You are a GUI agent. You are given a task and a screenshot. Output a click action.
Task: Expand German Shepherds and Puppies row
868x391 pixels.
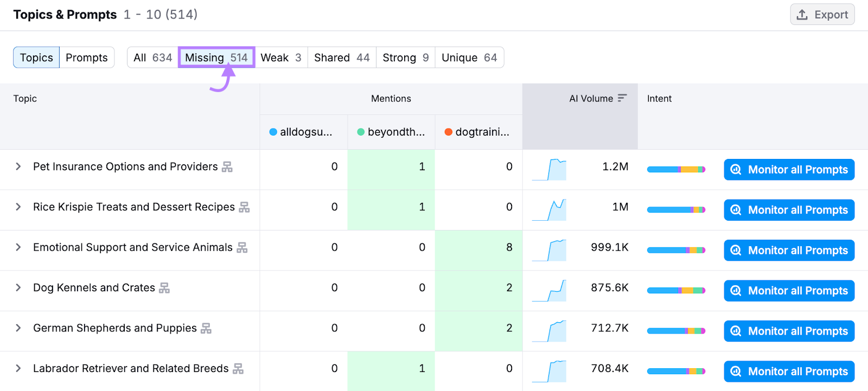[x=18, y=328]
